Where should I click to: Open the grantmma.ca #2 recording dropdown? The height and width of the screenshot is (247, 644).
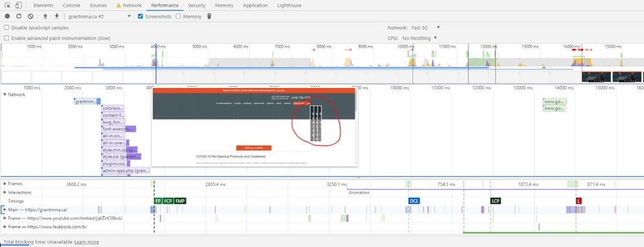coord(100,16)
